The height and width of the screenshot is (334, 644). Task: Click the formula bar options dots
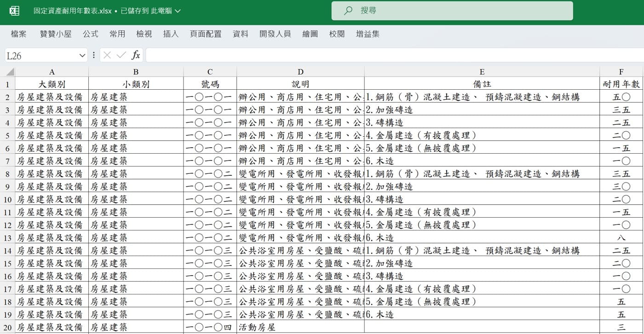pyautogui.click(x=94, y=55)
